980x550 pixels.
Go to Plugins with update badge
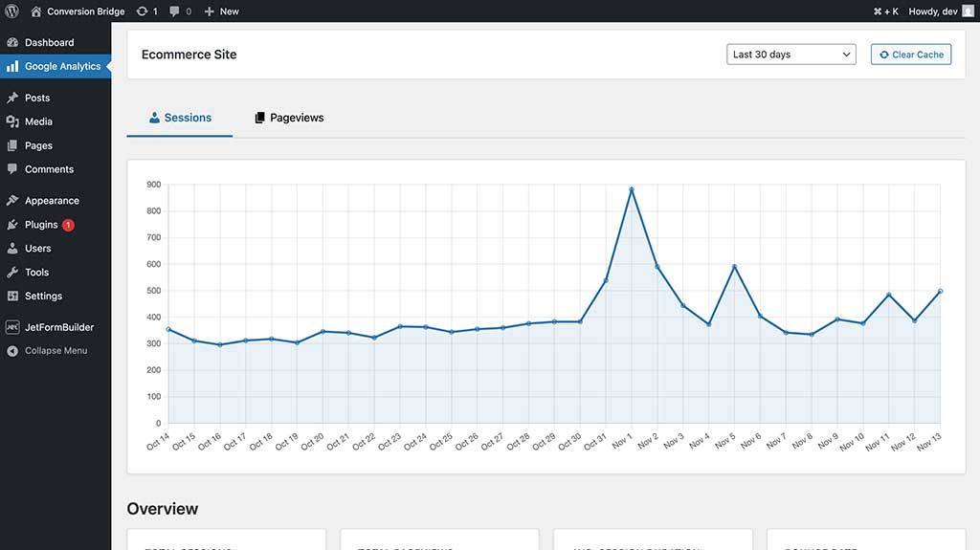coord(41,225)
